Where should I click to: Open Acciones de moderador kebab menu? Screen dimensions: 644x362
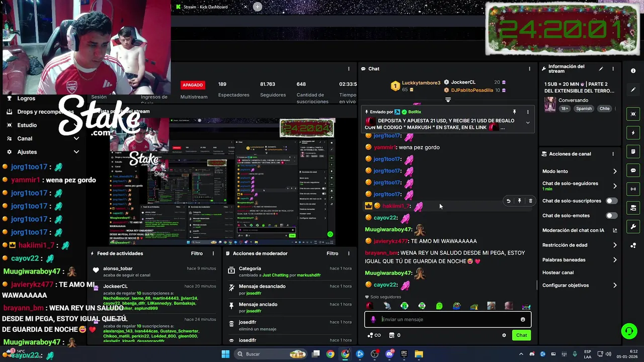(349, 253)
